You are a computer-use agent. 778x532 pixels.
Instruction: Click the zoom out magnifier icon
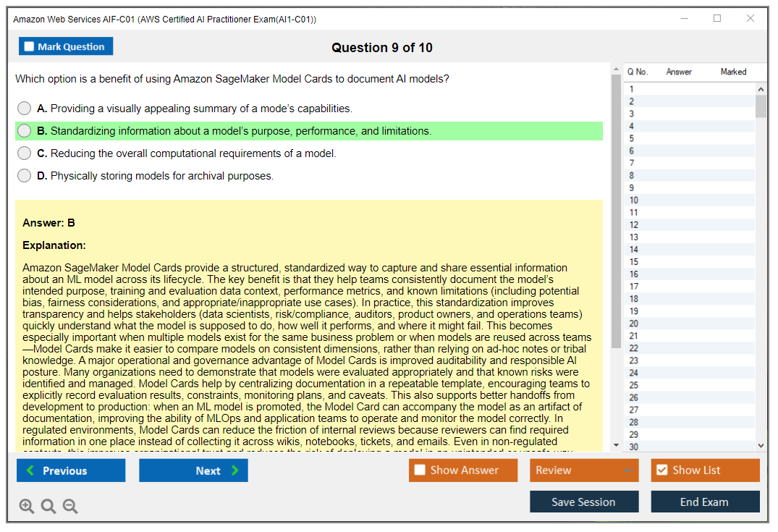(x=70, y=506)
